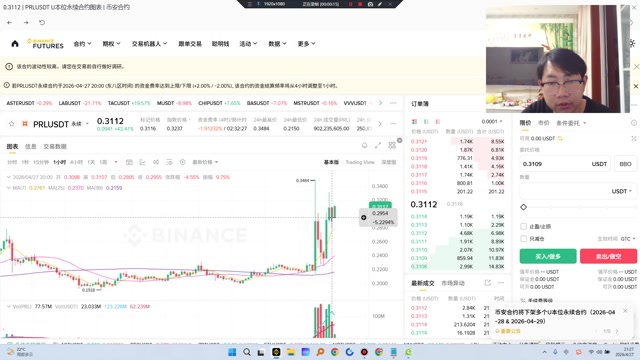Open chart settings gear-circle icon
Viewport: 640px width, 360px height.
pos(182,162)
